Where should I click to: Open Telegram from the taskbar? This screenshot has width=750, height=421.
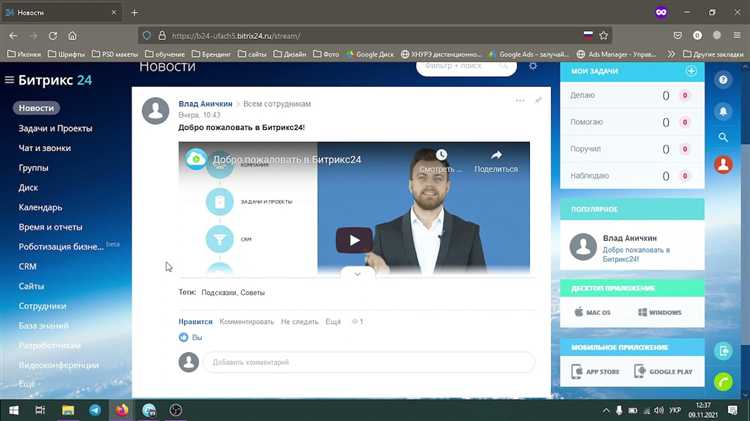click(95, 410)
